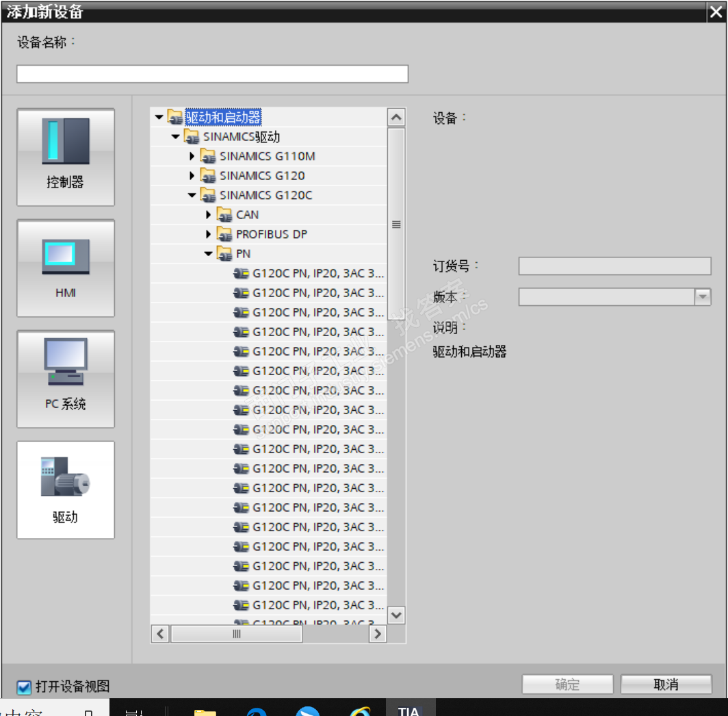The height and width of the screenshot is (716, 728).
Task: Select the SINAMICS G110M tree label
Action: tap(268, 156)
